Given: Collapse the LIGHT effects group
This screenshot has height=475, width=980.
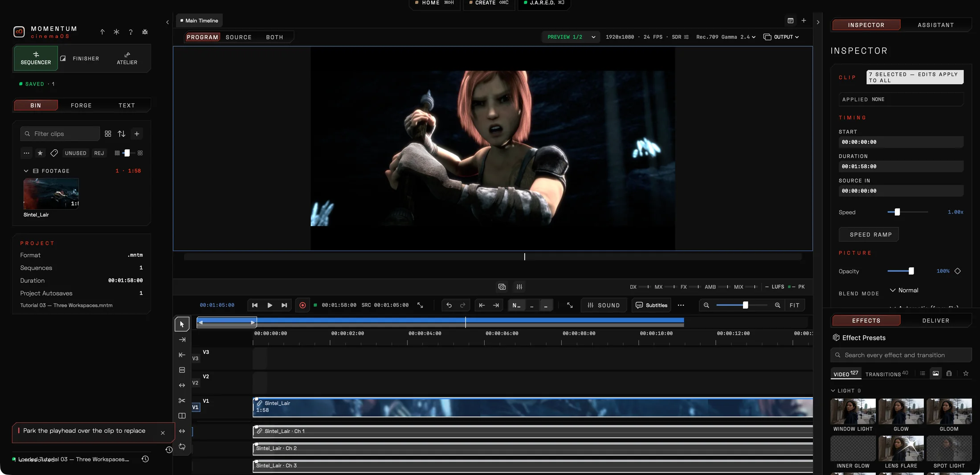Looking at the screenshot, I should 833,391.
